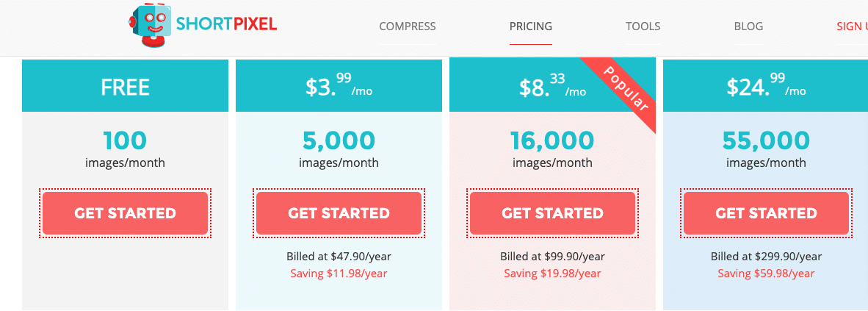Screen dimensions: 868x311
Task: Click GET STARTED on the $8.33 plan
Action: point(552,213)
